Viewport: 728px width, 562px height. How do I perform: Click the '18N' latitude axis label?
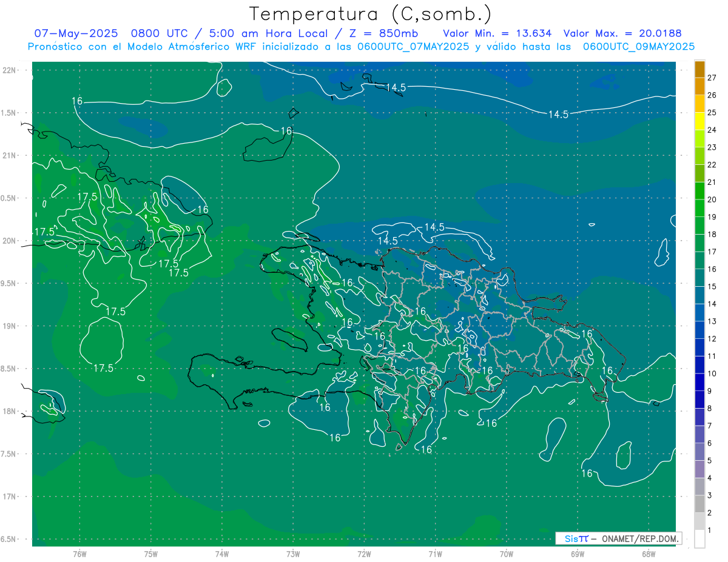click(x=10, y=412)
